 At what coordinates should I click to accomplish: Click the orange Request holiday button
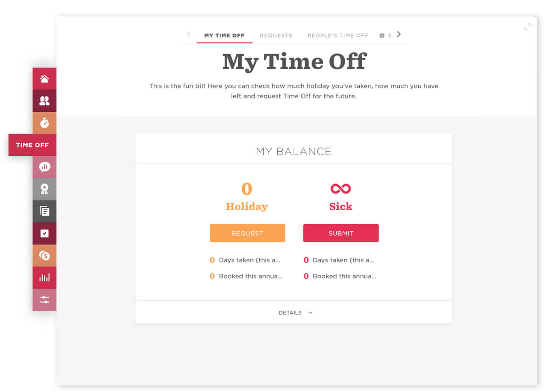pos(247,233)
